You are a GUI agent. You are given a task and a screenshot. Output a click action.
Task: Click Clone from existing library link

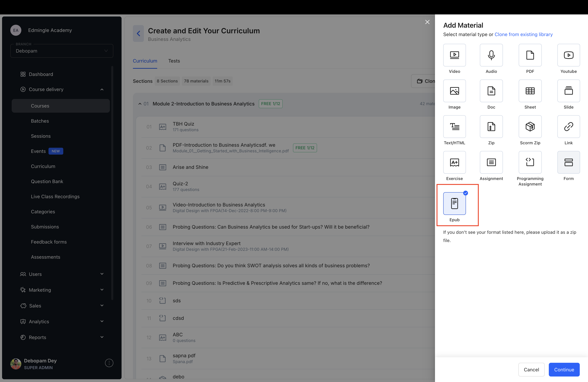(x=524, y=34)
